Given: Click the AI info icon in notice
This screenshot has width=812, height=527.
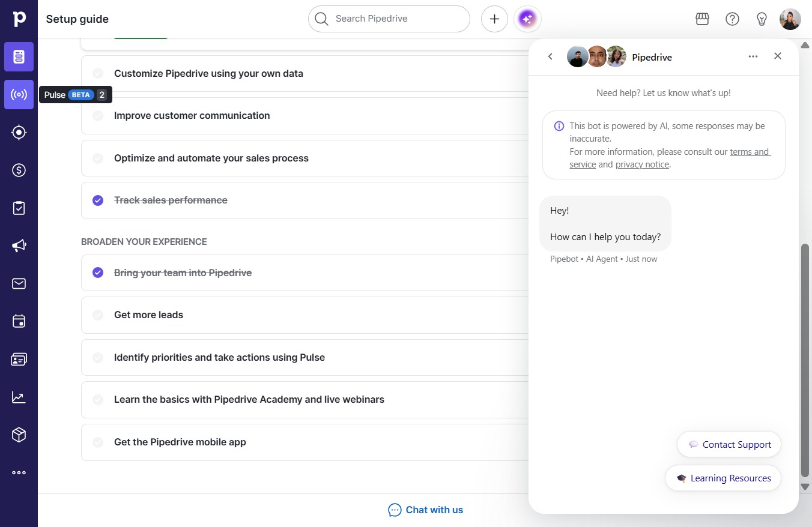Looking at the screenshot, I should point(559,126).
